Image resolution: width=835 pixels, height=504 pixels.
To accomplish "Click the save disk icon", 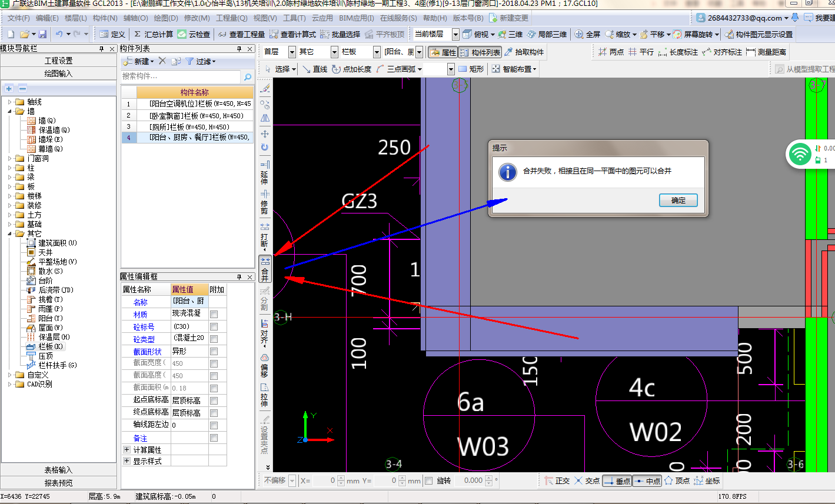I will tap(42, 34).
